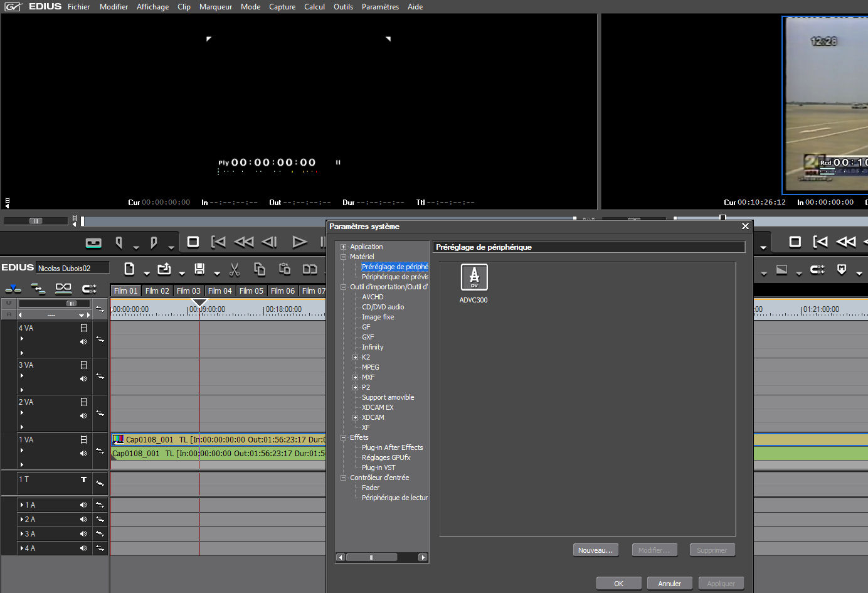Click the Nouveau... button
The width and height of the screenshot is (868, 593).
(596, 550)
